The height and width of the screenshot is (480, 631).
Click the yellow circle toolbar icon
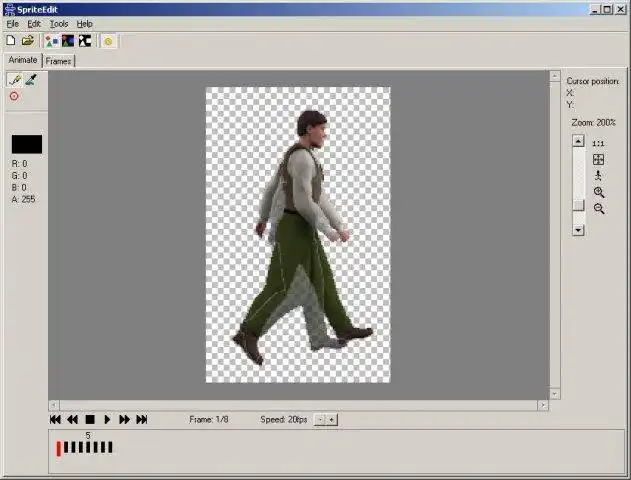click(x=108, y=41)
